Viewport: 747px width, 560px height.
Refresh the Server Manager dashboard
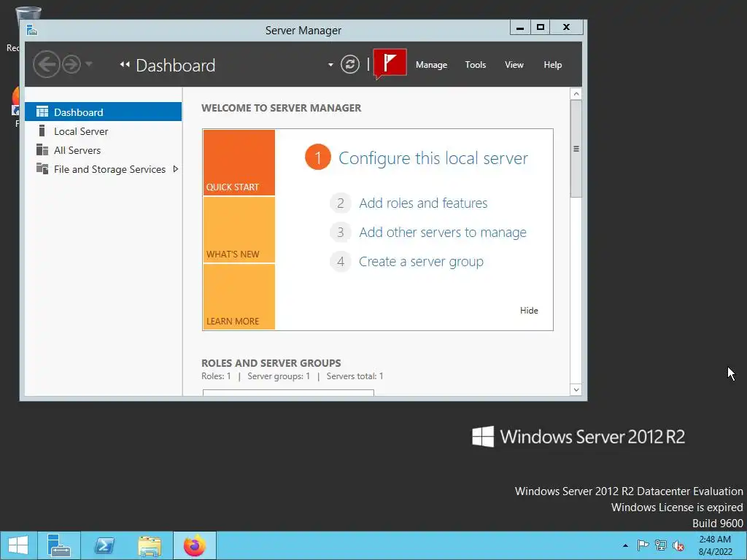click(x=350, y=64)
